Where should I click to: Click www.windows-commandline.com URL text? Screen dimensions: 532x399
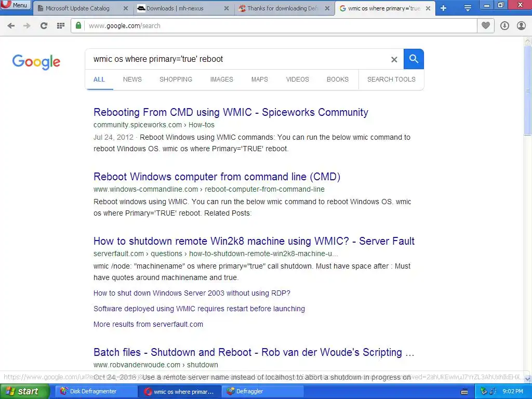pos(209,189)
